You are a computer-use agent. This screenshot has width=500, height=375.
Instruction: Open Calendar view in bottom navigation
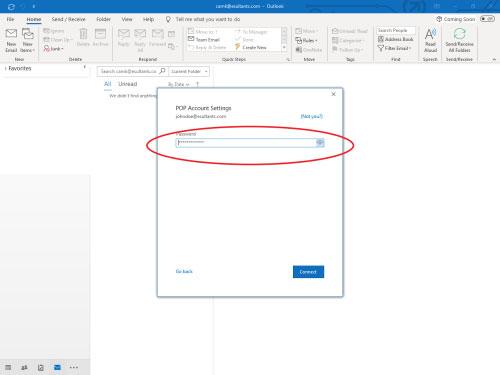click(8, 367)
